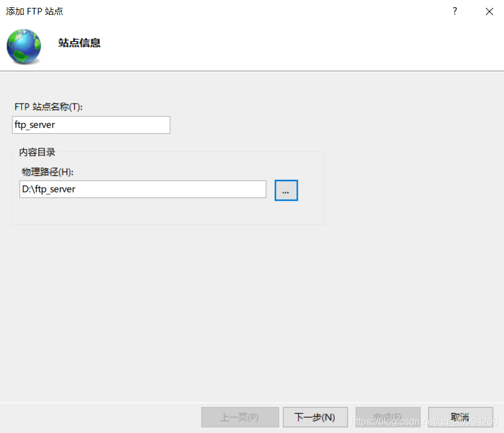Click the FTP site name field
The height and width of the screenshot is (433, 504).
91,125
